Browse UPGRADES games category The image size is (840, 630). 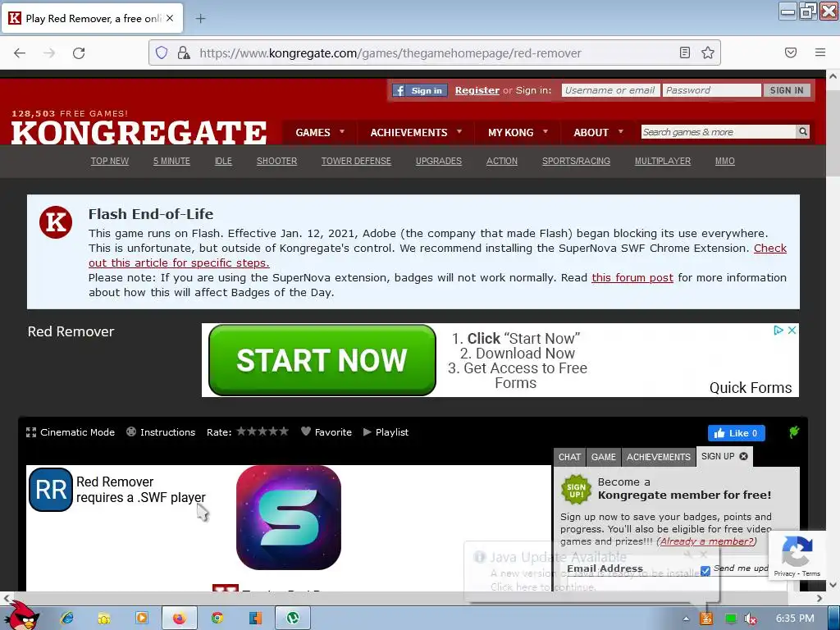[439, 161]
